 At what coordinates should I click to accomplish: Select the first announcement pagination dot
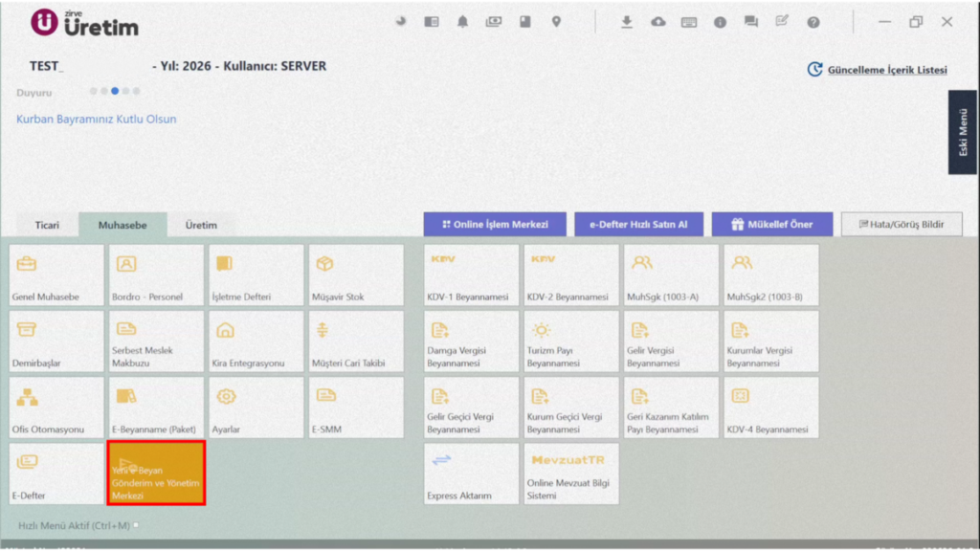[93, 91]
